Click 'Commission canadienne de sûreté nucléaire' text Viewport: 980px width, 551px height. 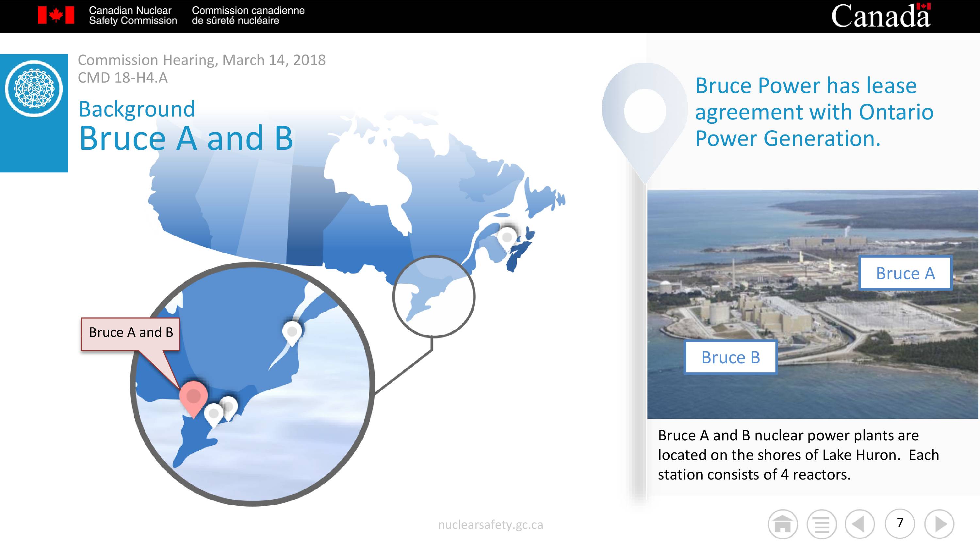tap(248, 15)
